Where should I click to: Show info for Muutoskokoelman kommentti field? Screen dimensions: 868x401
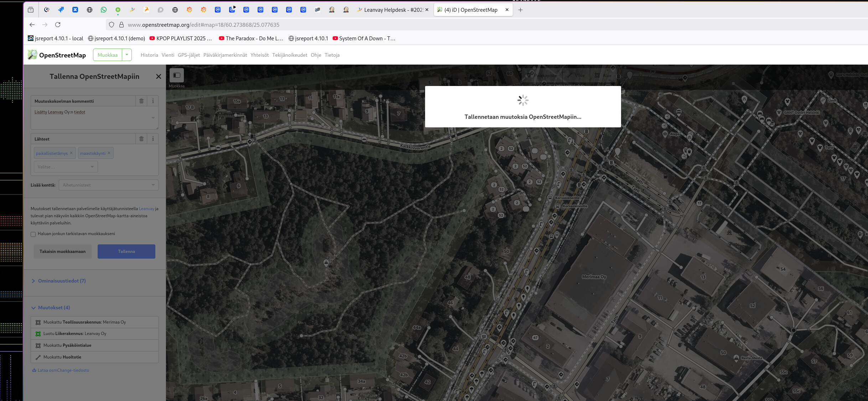(x=153, y=101)
